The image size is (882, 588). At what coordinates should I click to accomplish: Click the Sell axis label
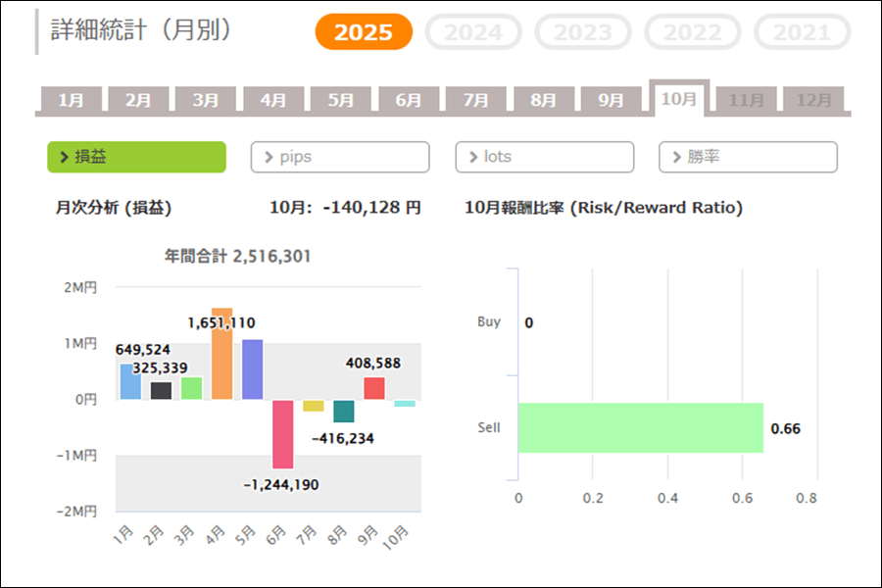pos(489,427)
